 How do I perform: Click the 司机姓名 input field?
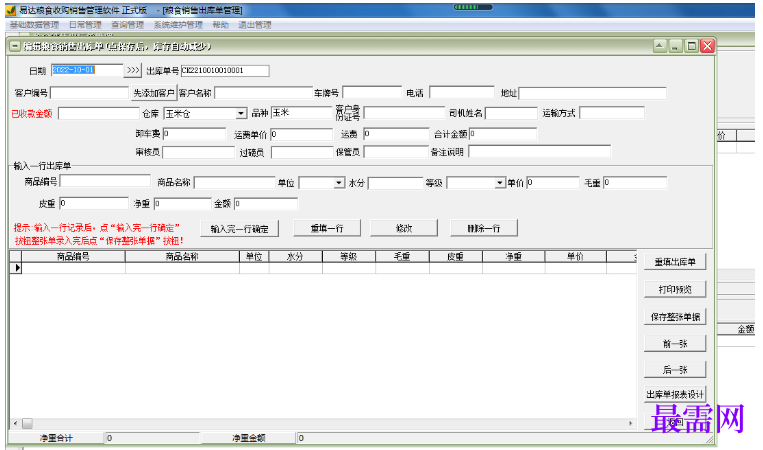pos(511,113)
